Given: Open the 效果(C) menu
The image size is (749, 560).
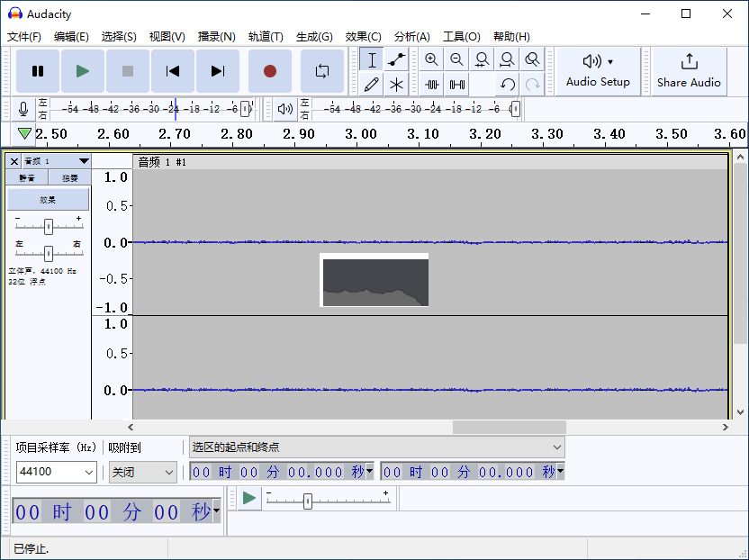Looking at the screenshot, I should [362, 37].
